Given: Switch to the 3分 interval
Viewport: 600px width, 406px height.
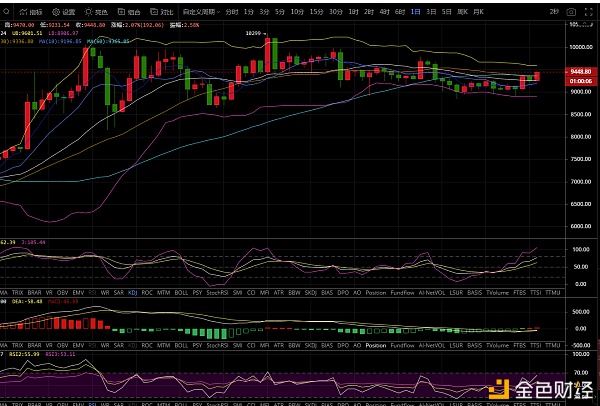Looking at the screenshot, I should (x=264, y=12).
